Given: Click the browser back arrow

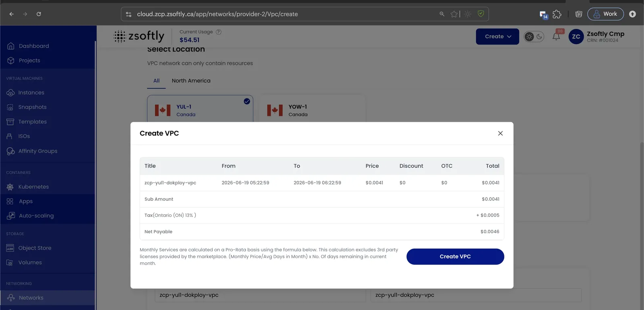Looking at the screenshot, I should (12, 14).
